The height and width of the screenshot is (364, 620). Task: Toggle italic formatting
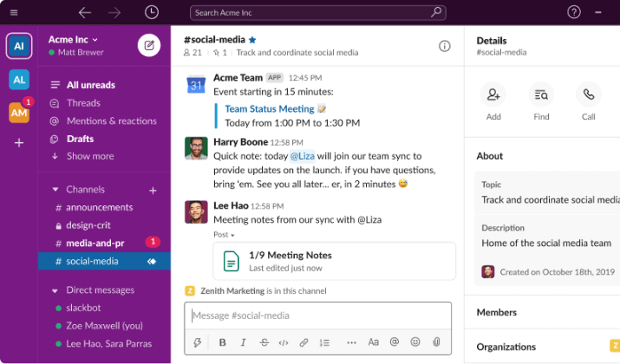click(243, 342)
